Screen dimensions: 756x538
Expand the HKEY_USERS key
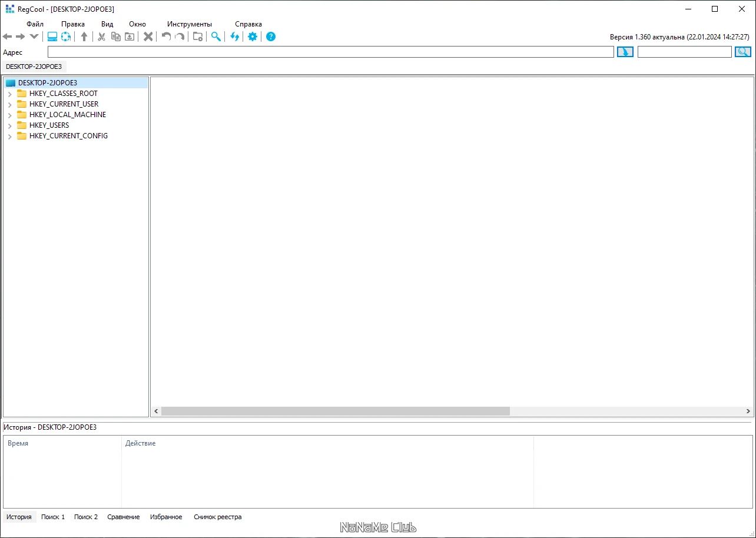click(9, 125)
